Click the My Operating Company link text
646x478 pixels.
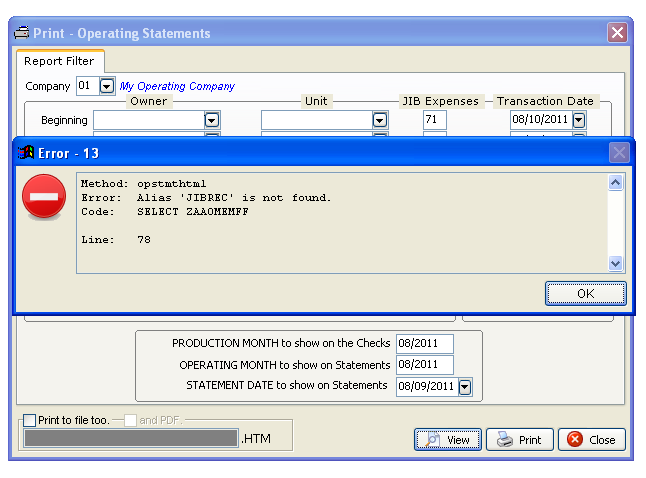pos(177,86)
